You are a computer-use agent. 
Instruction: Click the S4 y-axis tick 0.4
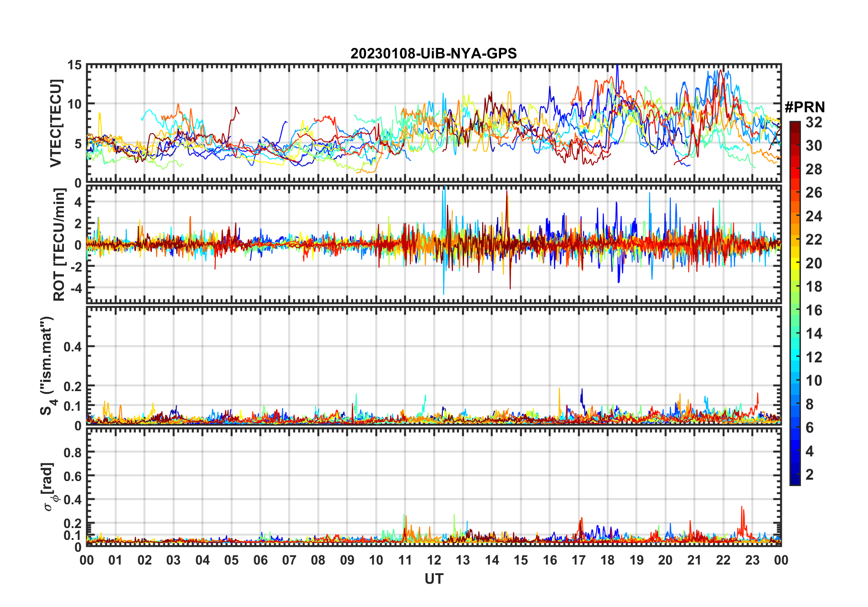pos(73,347)
